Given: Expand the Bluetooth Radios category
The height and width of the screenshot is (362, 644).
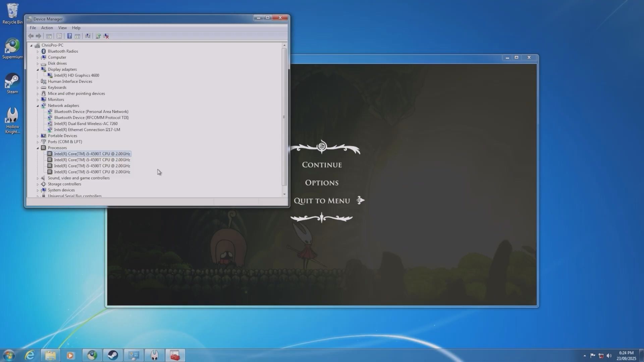Looking at the screenshot, I should [x=38, y=52].
